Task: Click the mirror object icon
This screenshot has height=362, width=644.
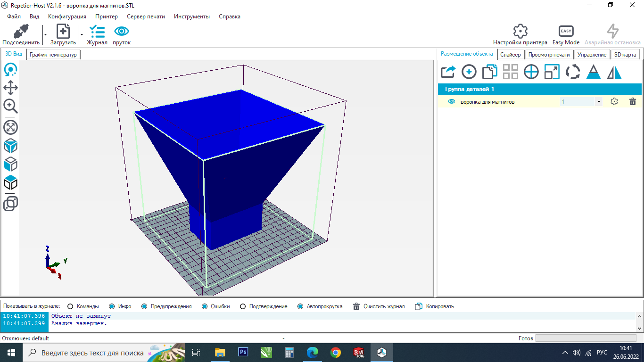Action: (614, 72)
